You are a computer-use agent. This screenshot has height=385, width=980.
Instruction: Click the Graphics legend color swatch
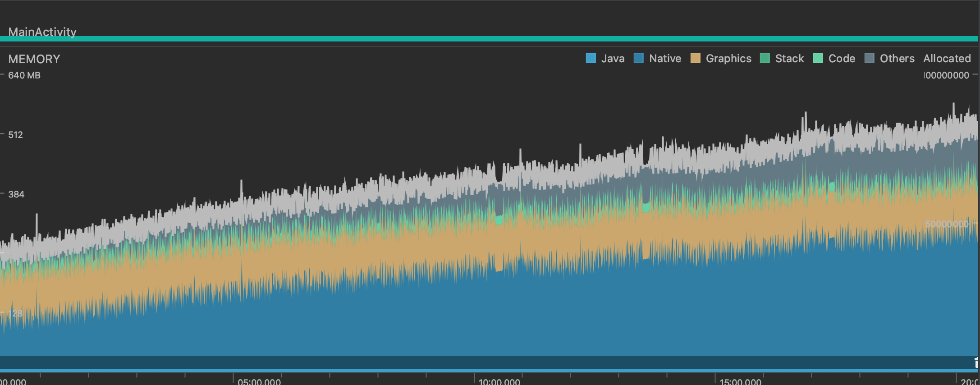(695, 58)
